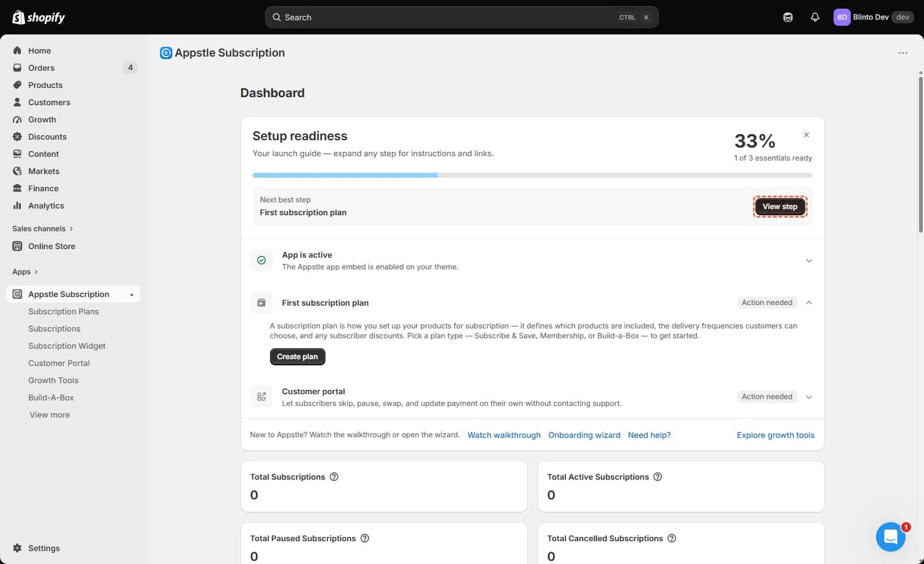Click the Total Paused Subscriptions help icon
The image size is (924, 564).
pos(365,538)
